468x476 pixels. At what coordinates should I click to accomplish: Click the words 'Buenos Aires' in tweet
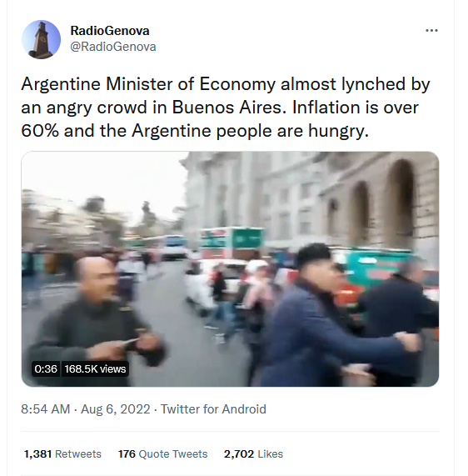(229, 108)
